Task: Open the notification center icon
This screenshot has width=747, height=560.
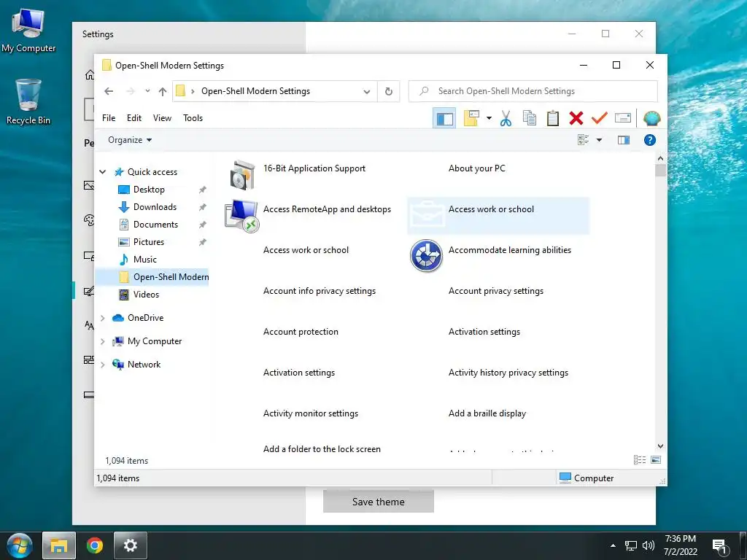Action: coord(719,547)
